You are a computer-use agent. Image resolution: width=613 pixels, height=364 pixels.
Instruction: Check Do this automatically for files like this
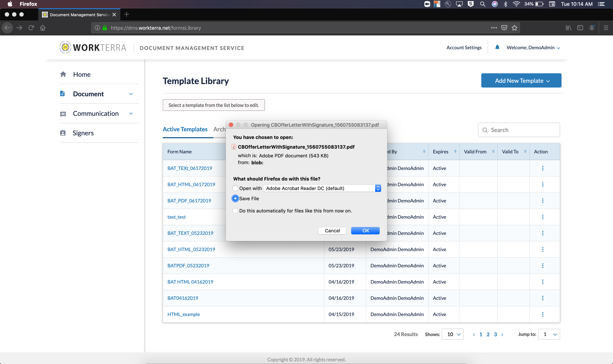(x=235, y=211)
